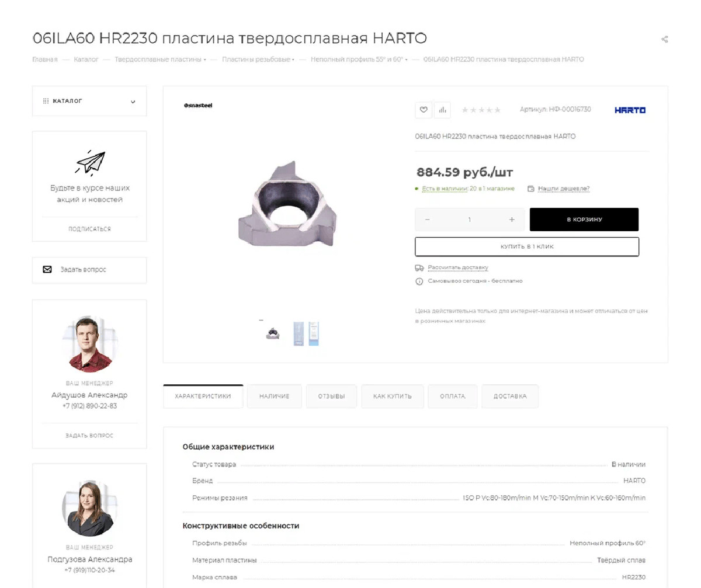Click the paper plane newsletter icon
This screenshot has height=588, width=701.
pyautogui.click(x=89, y=162)
